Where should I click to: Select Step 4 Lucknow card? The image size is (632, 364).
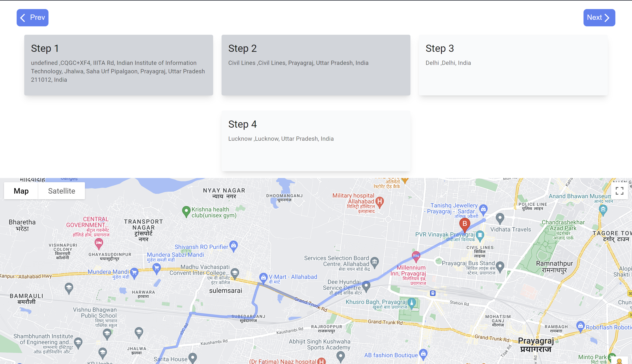click(316, 141)
